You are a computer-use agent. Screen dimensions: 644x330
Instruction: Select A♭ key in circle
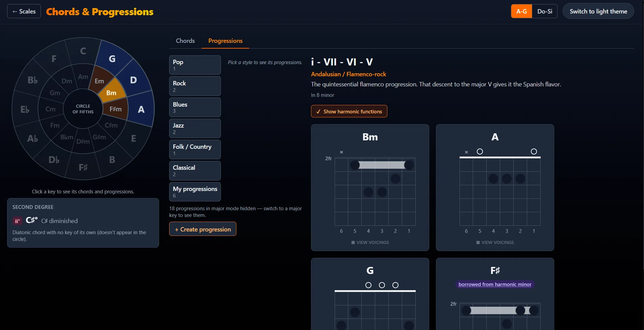pyautogui.click(x=32, y=138)
